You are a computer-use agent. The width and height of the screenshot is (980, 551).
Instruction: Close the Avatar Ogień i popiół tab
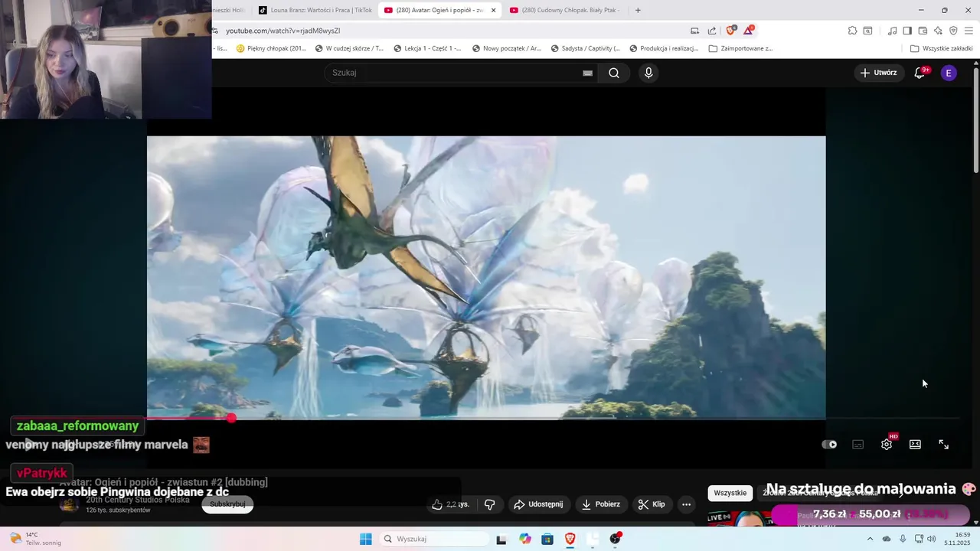(x=493, y=10)
